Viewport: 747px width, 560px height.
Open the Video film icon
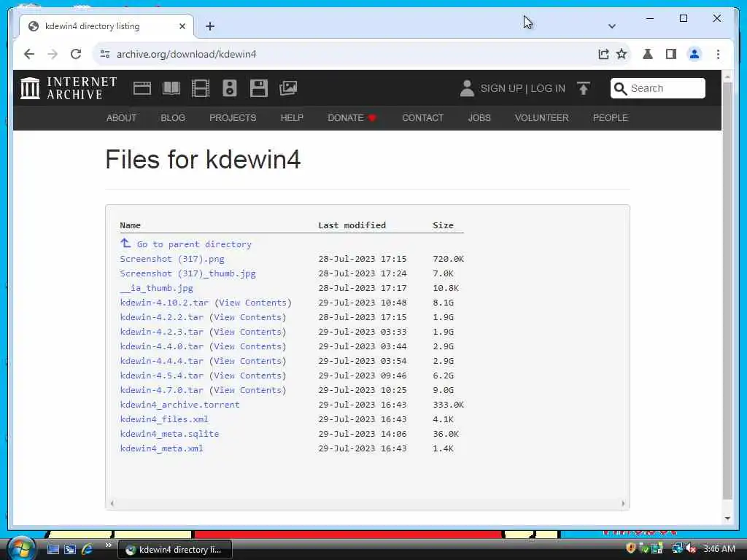[200, 88]
